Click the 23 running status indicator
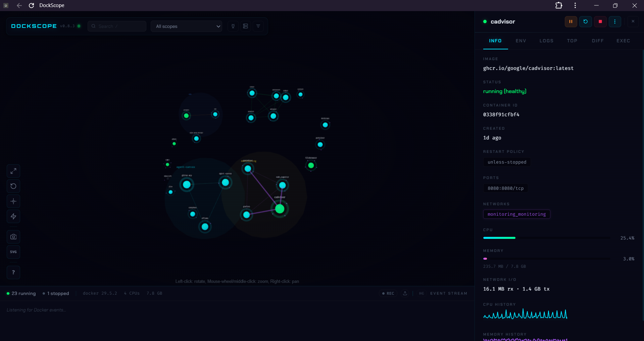This screenshot has width=644, height=341. tap(21, 293)
